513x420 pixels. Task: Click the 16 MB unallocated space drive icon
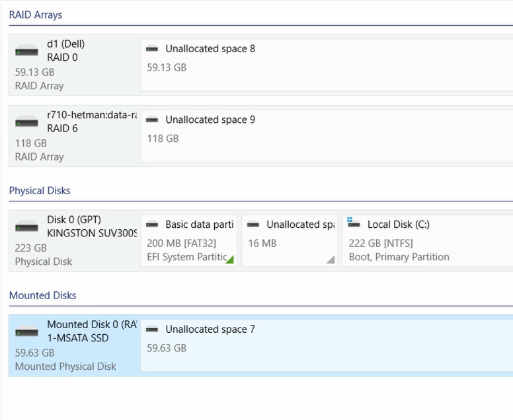pos(253,225)
